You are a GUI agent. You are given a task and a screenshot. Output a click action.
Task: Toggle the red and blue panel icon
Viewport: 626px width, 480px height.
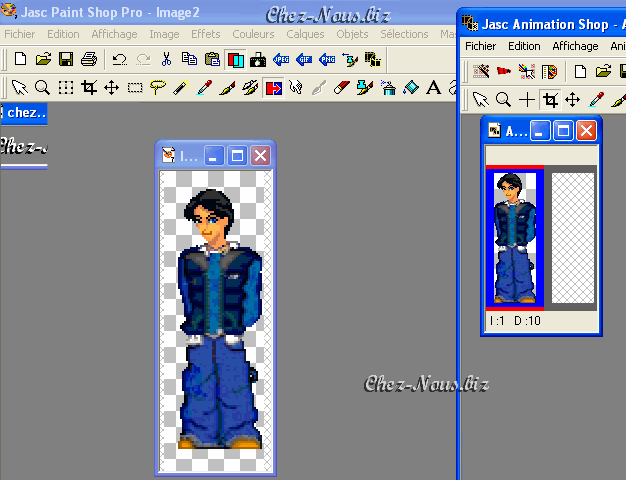coord(236,60)
